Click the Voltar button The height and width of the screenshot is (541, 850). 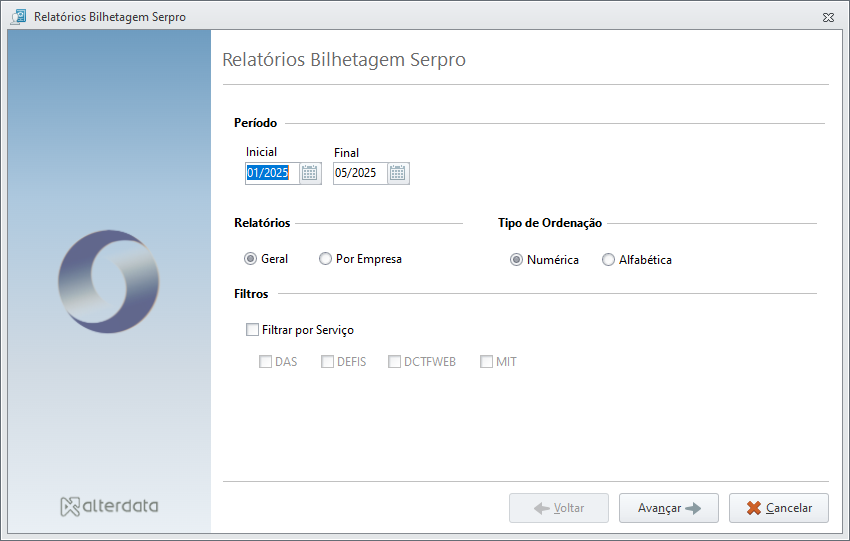(x=559, y=508)
